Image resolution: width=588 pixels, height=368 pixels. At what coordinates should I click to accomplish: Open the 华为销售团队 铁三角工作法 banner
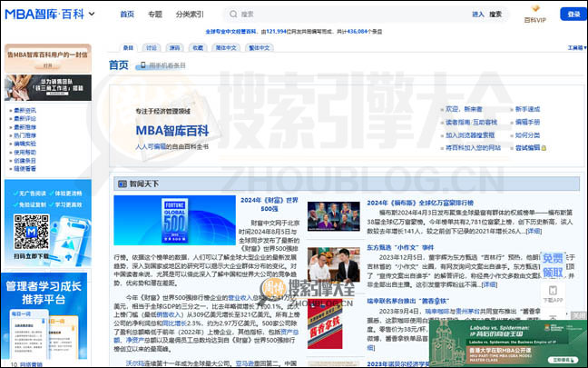pos(47,87)
